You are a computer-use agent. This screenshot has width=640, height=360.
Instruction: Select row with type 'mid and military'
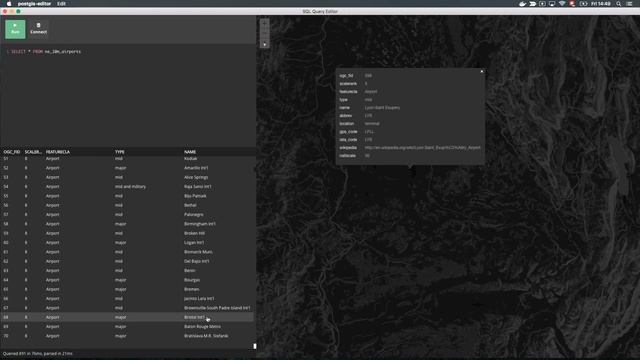[x=127, y=187]
